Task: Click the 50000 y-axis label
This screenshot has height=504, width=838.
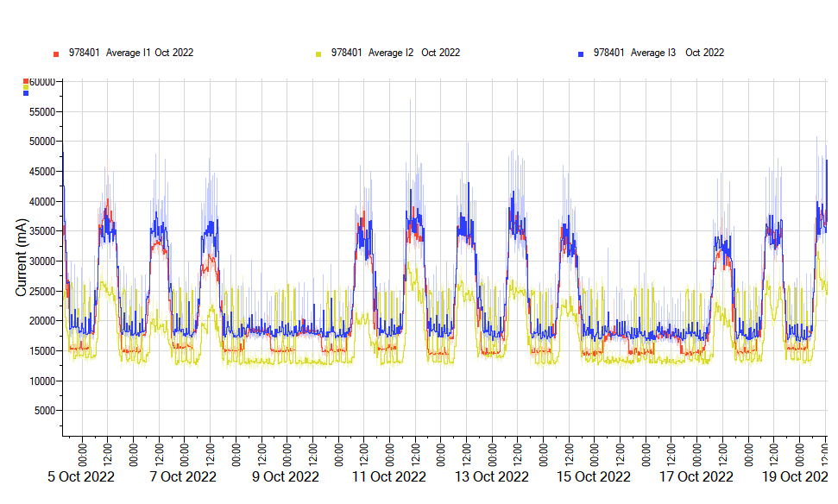Action: [42, 142]
